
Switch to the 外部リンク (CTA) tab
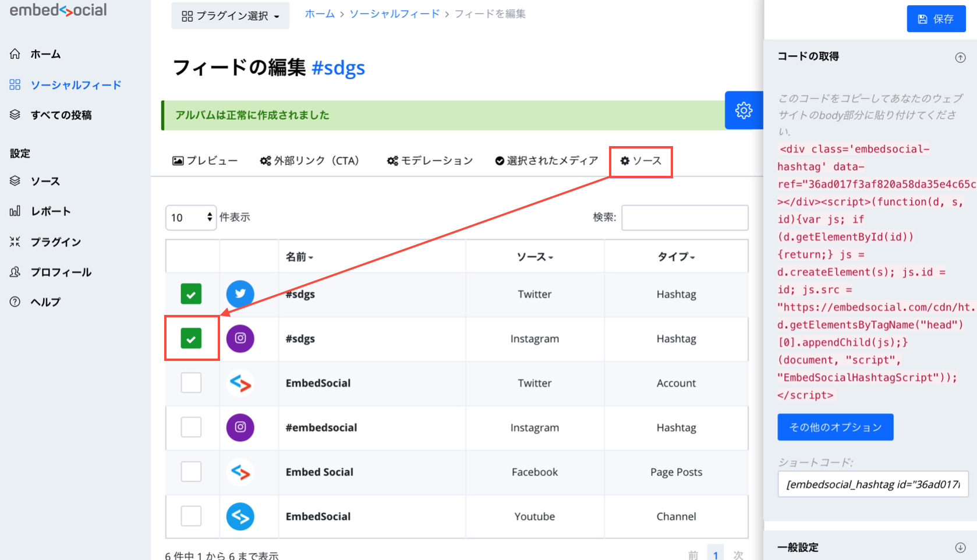(x=309, y=161)
